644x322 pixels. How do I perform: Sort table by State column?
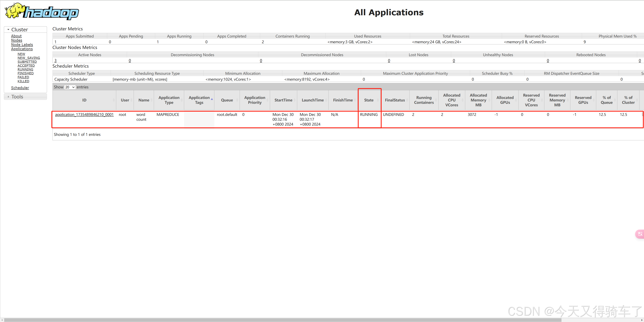[x=369, y=100]
